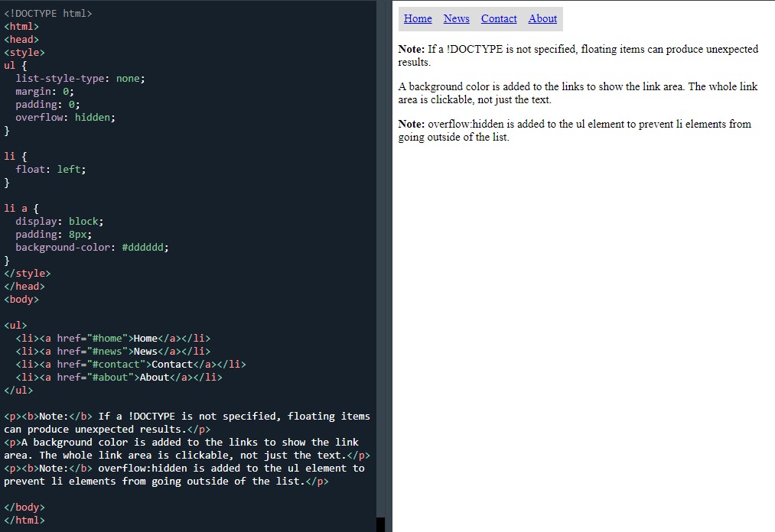Place cursor on the <!DOCTYPE html> line
The width and height of the screenshot is (775, 532).
click(47, 14)
